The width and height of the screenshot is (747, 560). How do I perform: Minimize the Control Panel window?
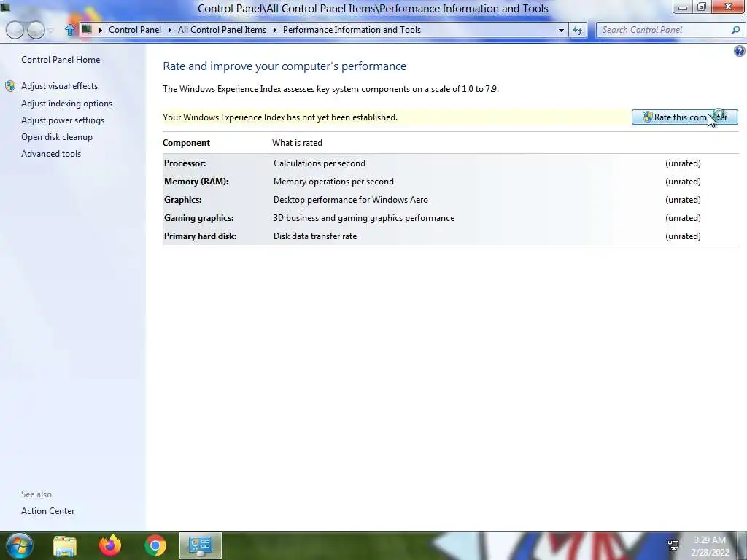pyautogui.click(x=682, y=7)
